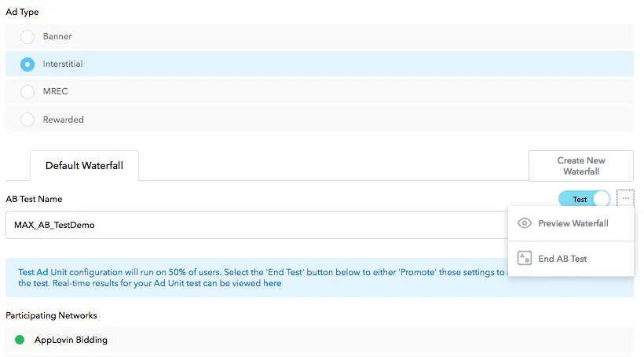Viewport: 644px width, 357px height.
Task: Click the AB icon beside End AB Test
Action: (525, 259)
